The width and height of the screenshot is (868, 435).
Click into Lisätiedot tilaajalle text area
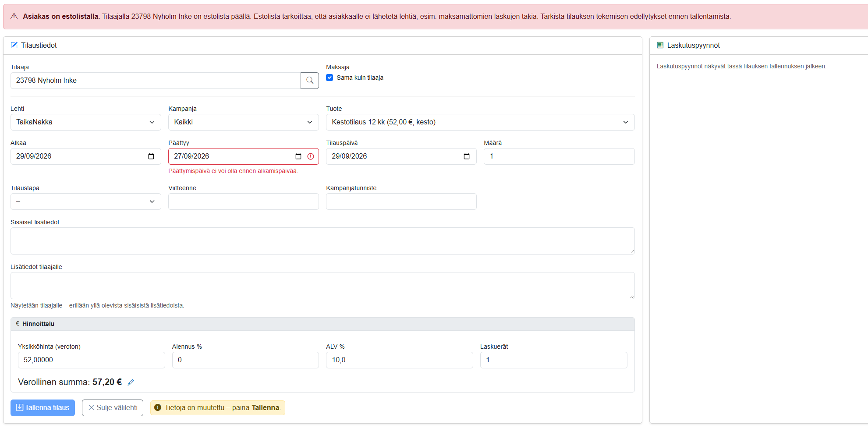[322, 286]
